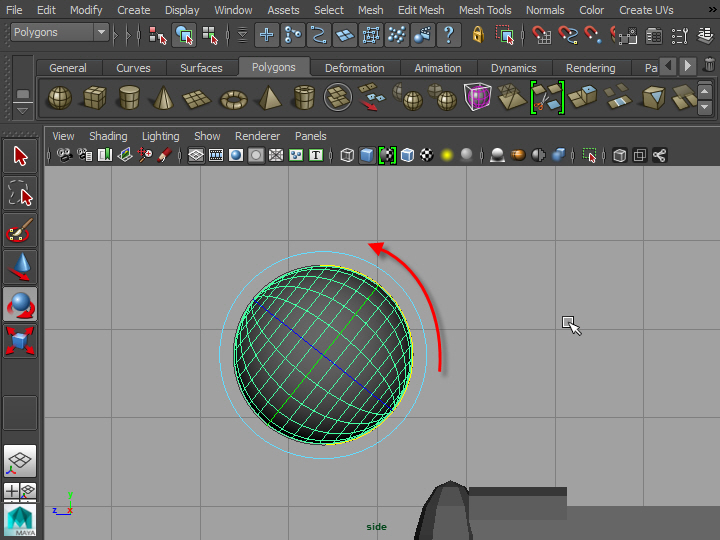
Task: Open the panel Show menu
Action: click(x=207, y=136)
